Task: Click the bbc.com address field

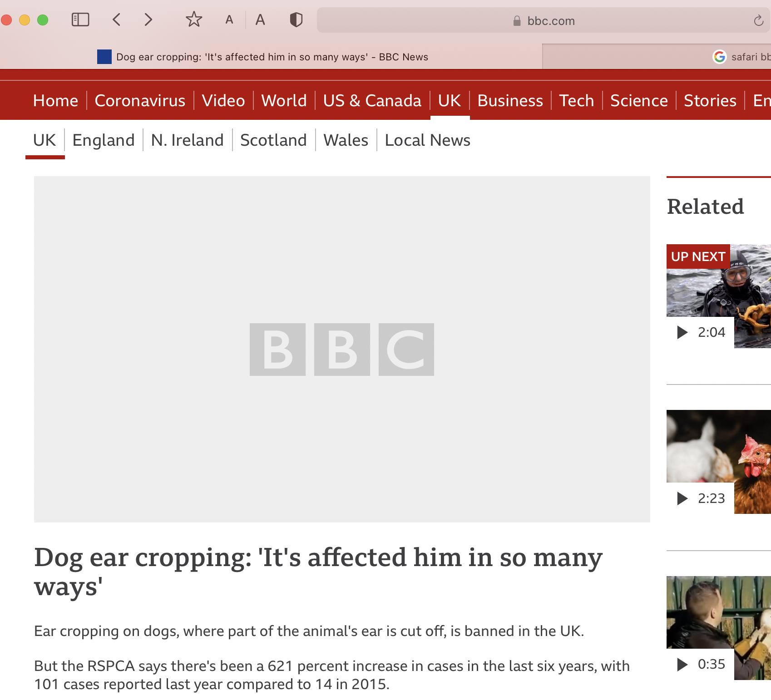Action: tap(544, 20)
